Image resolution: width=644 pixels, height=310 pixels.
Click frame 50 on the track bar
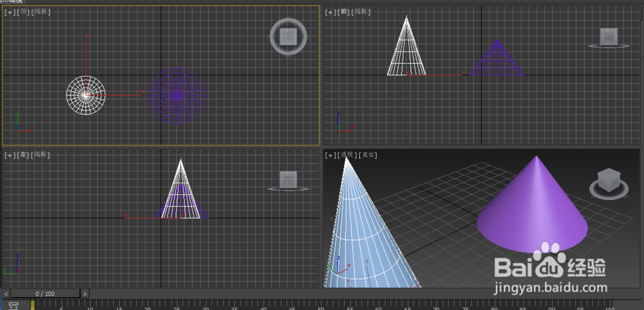pyautogui.click(x=321, y=306)
